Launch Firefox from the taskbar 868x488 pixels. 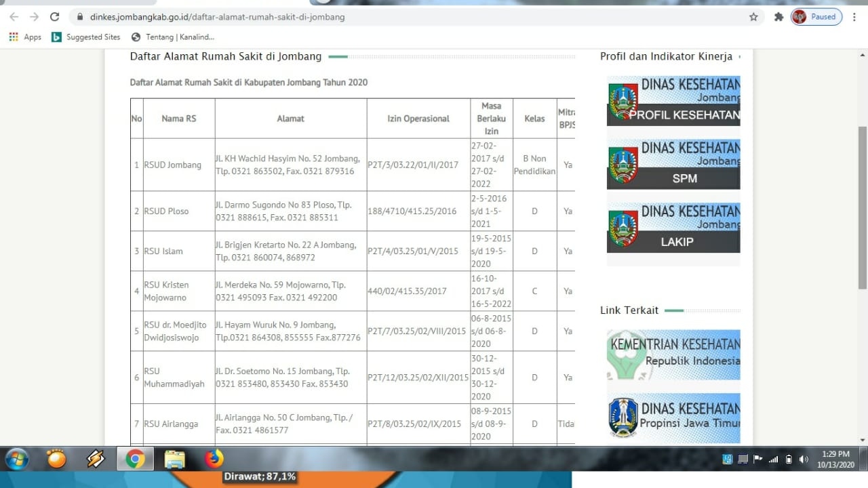click(x=214, y=460)
